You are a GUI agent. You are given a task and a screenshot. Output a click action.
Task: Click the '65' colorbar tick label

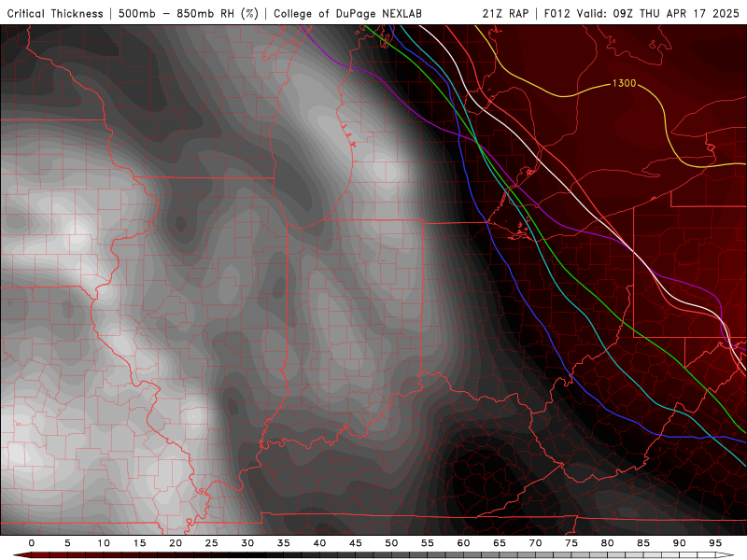click(500, 543)
